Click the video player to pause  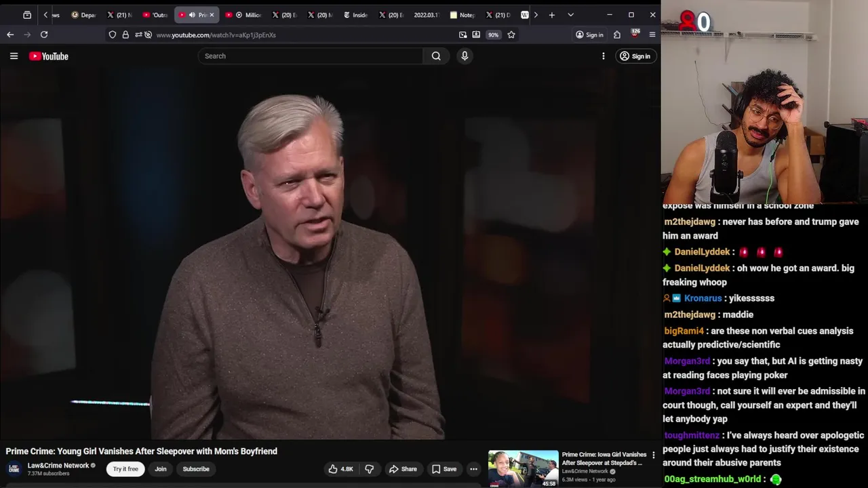tap(330, 254)
